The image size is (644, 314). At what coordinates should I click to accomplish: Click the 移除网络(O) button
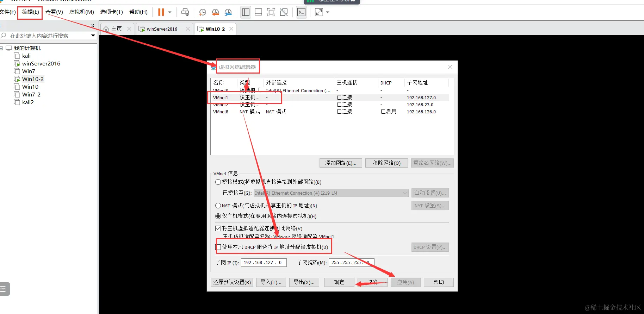pyautogui.click(x=386, y=163)
